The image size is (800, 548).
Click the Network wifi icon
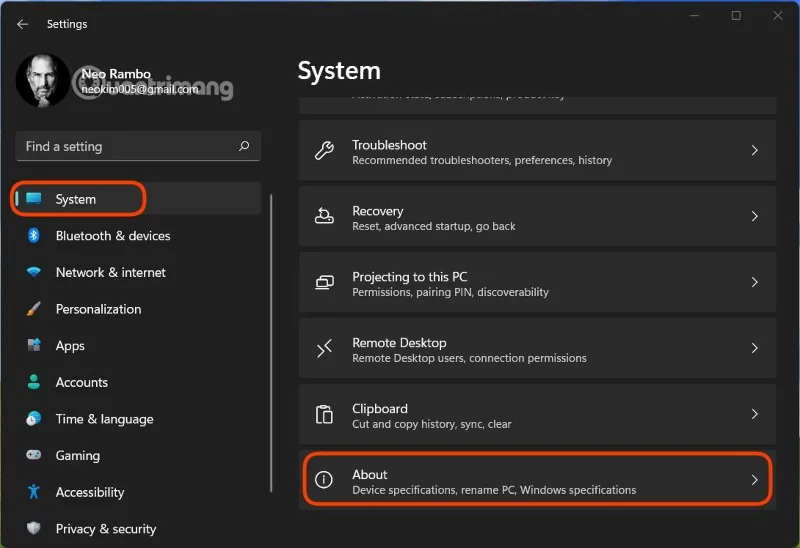point(34,272)
